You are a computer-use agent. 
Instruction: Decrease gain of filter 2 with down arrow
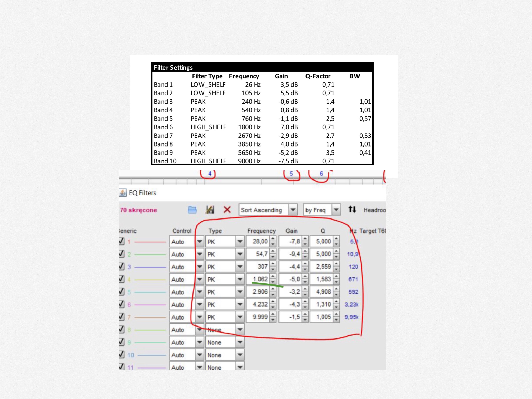(305, 257)
